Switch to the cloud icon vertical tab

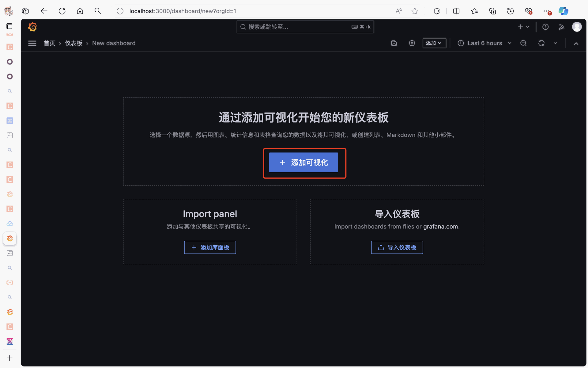click(10, 224)
